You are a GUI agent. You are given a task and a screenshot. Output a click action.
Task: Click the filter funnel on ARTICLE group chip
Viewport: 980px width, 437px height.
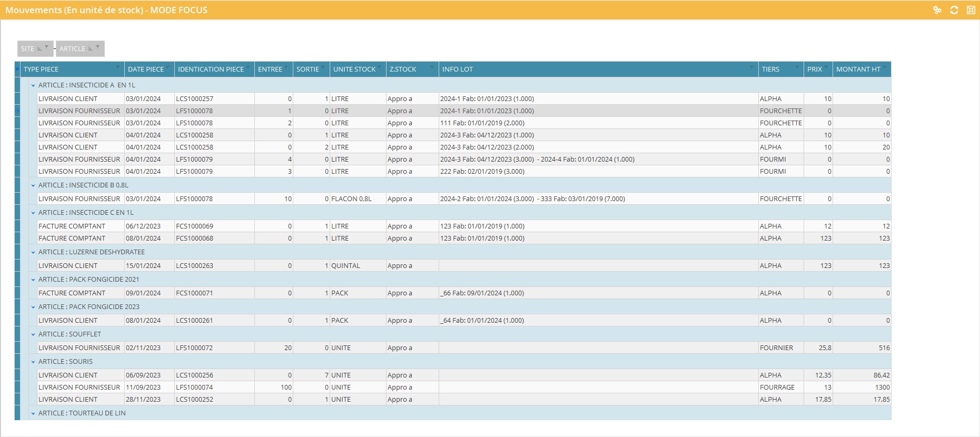click(x=97, y=47)
